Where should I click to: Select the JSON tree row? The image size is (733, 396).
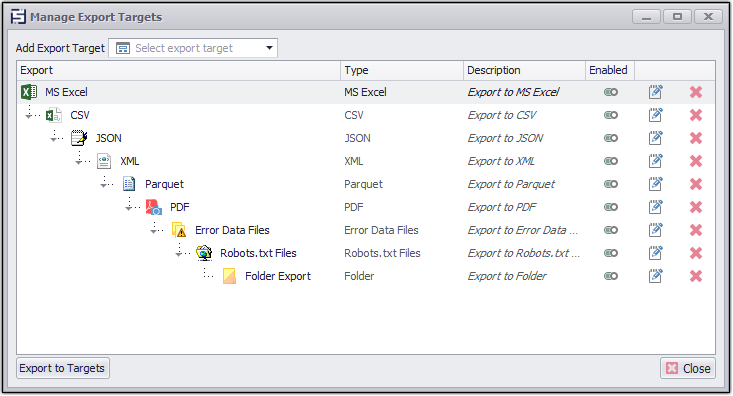pos(366,138)
